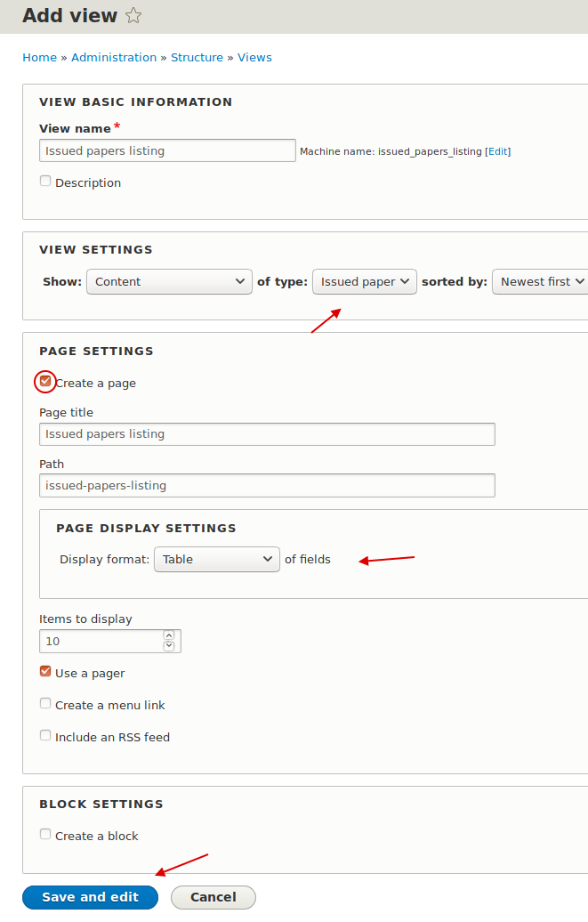Open the Administration breadcrumb link
Viewport: 588px width, 922px height.
coord(114,58)
